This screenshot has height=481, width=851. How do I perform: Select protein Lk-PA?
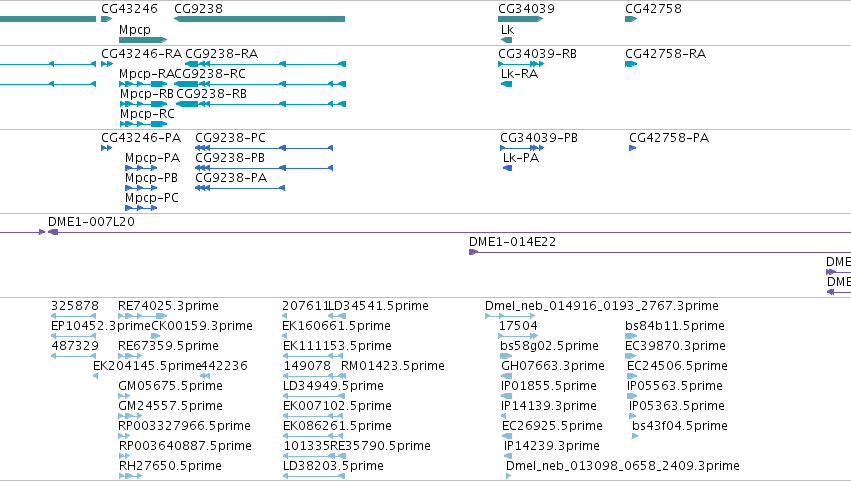521,158
